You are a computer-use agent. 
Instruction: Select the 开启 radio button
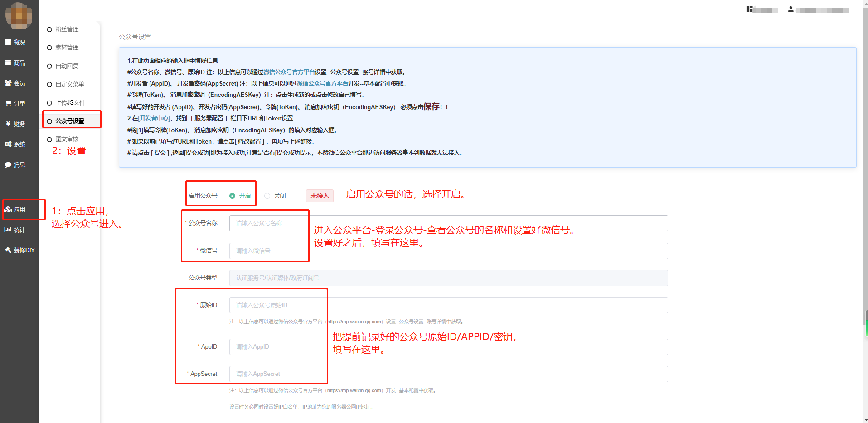point(233,196)
